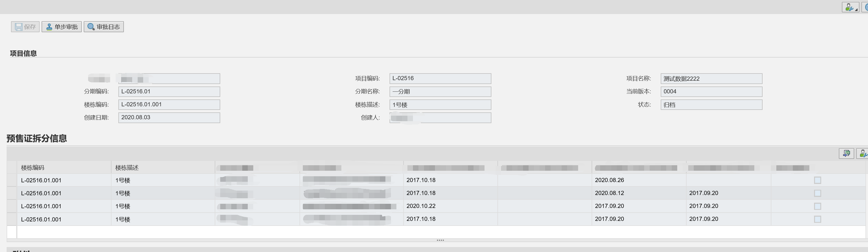
Task: Select the 状态 field showing 归档
Action: 712,104
